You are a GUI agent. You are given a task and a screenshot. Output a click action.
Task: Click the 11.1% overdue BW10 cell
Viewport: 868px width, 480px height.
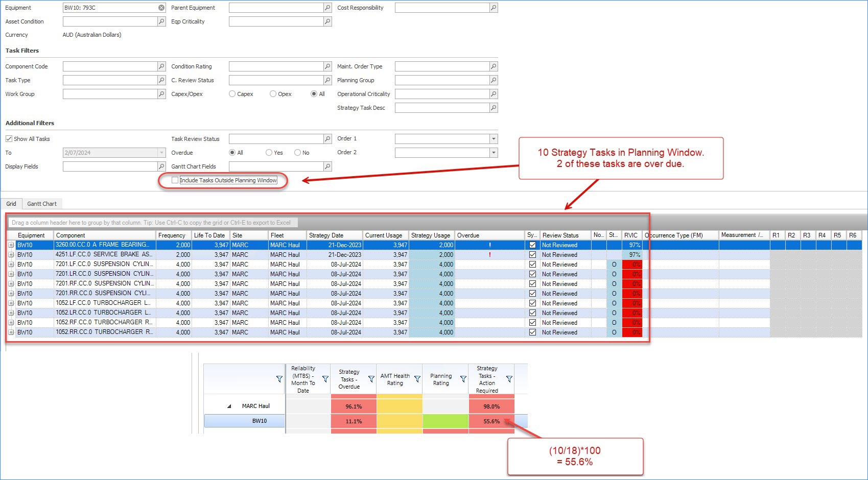pyautogui.click(x=354, y=421)
